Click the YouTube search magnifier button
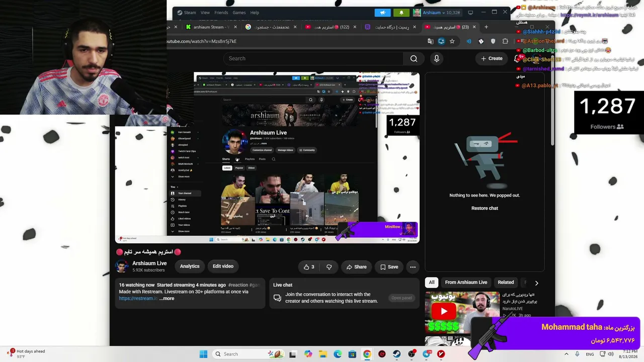Viewport: 644px width, 362px height. click(x=414, y=58)
